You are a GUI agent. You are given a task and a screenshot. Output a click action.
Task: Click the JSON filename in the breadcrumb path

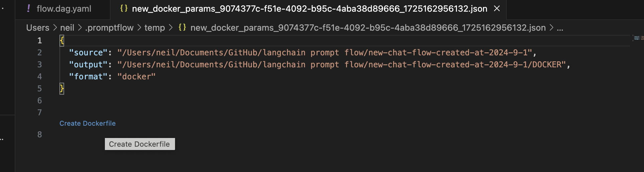[x=368, y=28]
